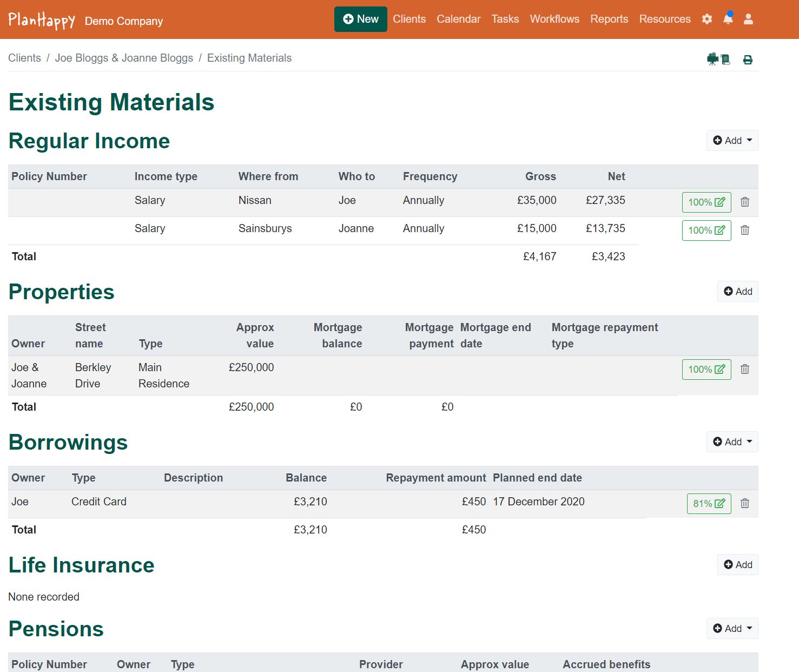Open the notifications bell
The image size is (799, 672).
[x=728, y=19]
